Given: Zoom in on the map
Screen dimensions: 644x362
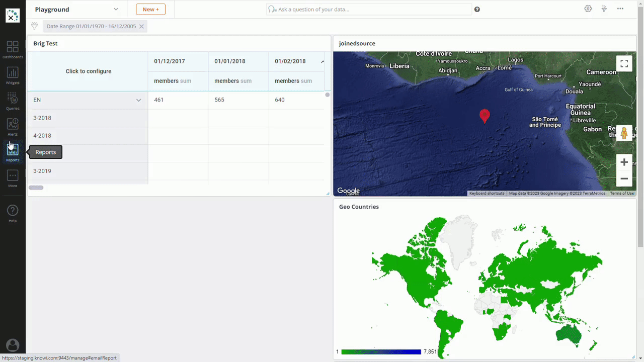Looking at the screenshot, I should (x=624, y=162).
